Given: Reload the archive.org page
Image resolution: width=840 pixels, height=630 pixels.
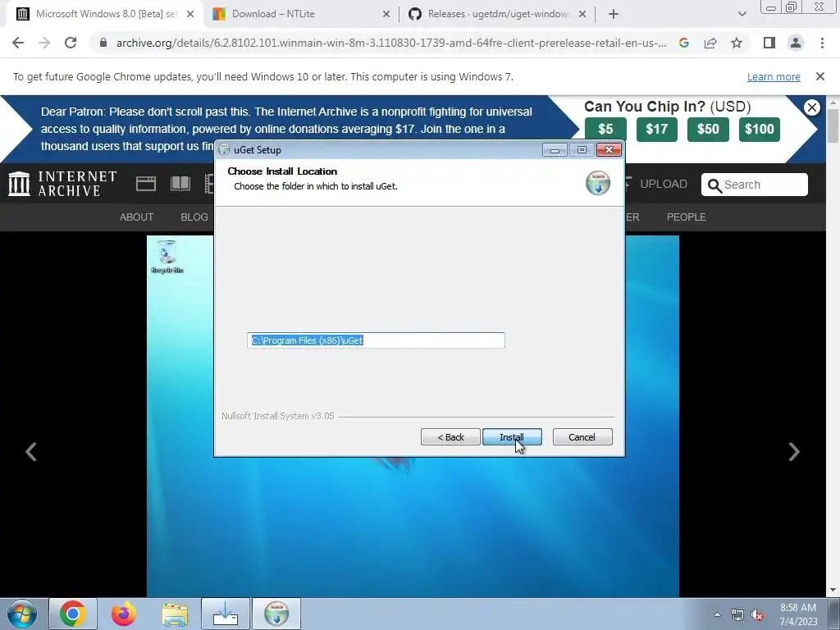Looking at the screenshot, I should click(71, 43).
